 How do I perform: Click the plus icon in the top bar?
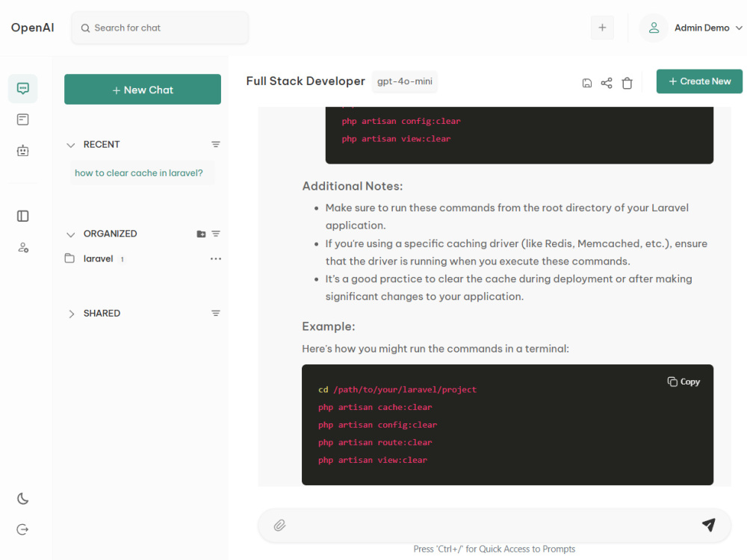pyautogui.click(x=602, y=28)
